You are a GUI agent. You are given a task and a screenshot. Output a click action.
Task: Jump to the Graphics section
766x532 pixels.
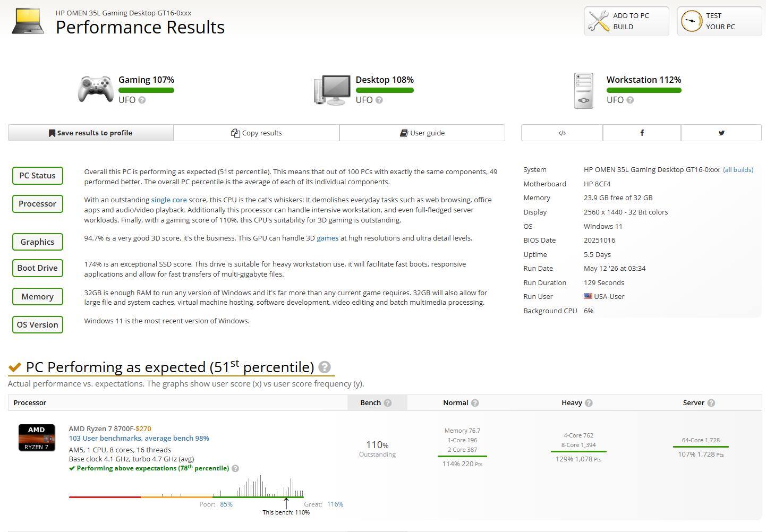click(38, 242)
